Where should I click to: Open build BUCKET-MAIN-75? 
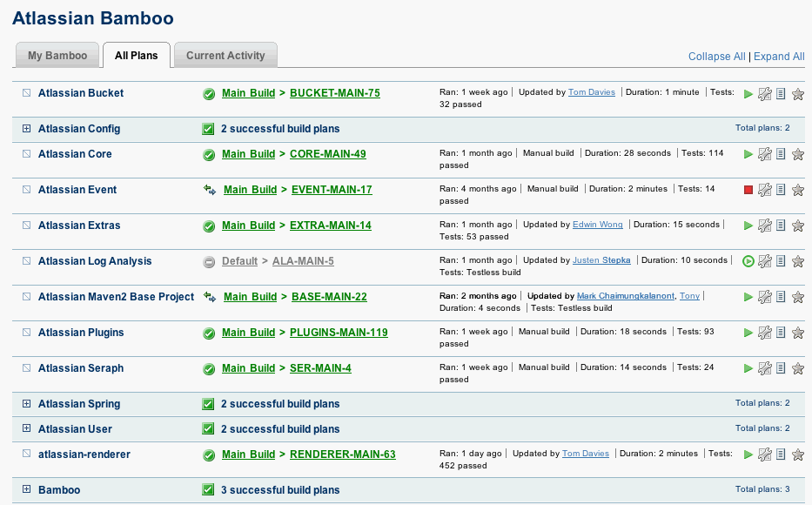tap(335, 93)
